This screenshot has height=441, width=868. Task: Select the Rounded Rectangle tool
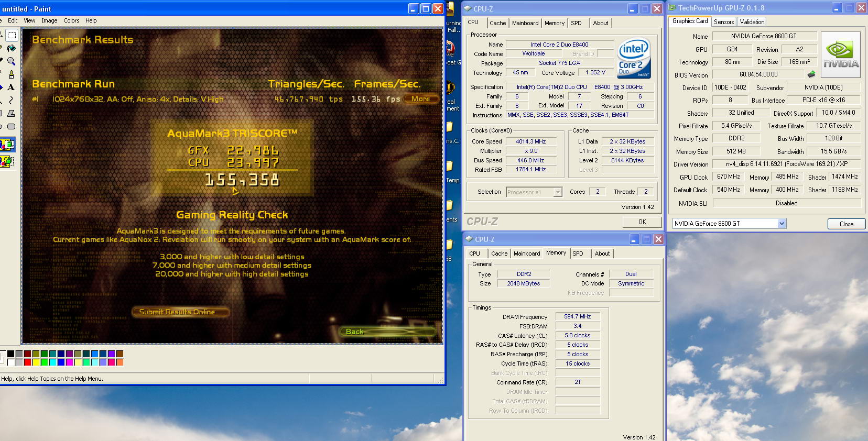[12, 126]
